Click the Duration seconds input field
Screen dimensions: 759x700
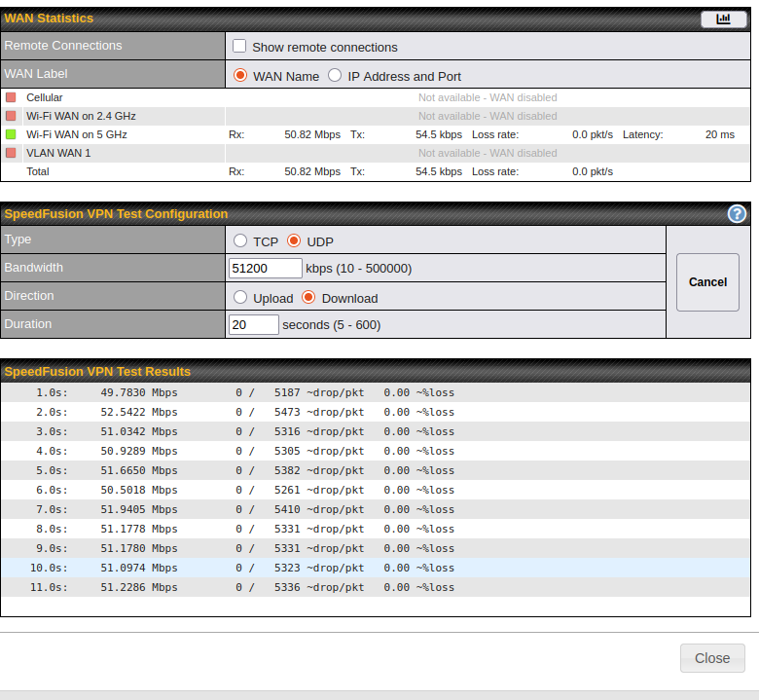253,325
